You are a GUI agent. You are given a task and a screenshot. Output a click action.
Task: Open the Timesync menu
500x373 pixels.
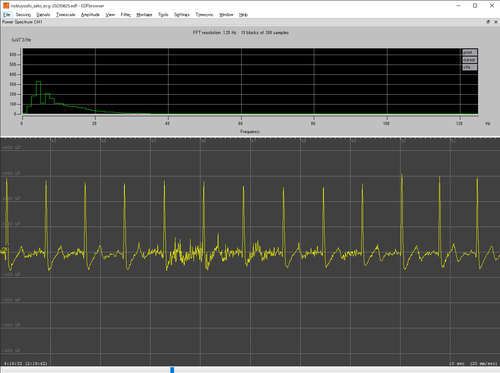204,15
